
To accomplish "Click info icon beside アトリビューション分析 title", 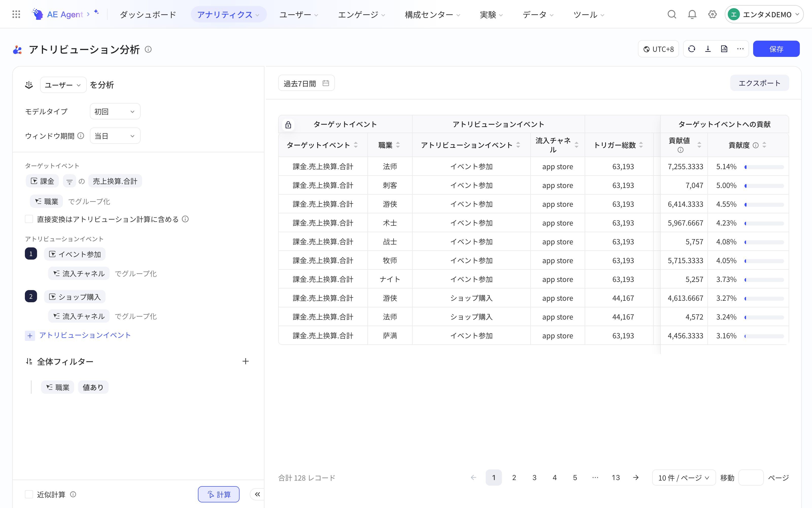I will 148,49.
